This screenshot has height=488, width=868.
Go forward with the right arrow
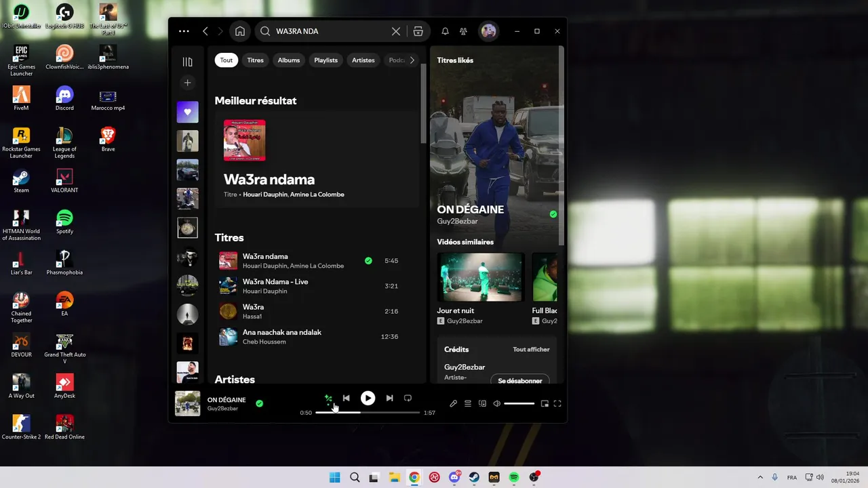click(220, 31)
